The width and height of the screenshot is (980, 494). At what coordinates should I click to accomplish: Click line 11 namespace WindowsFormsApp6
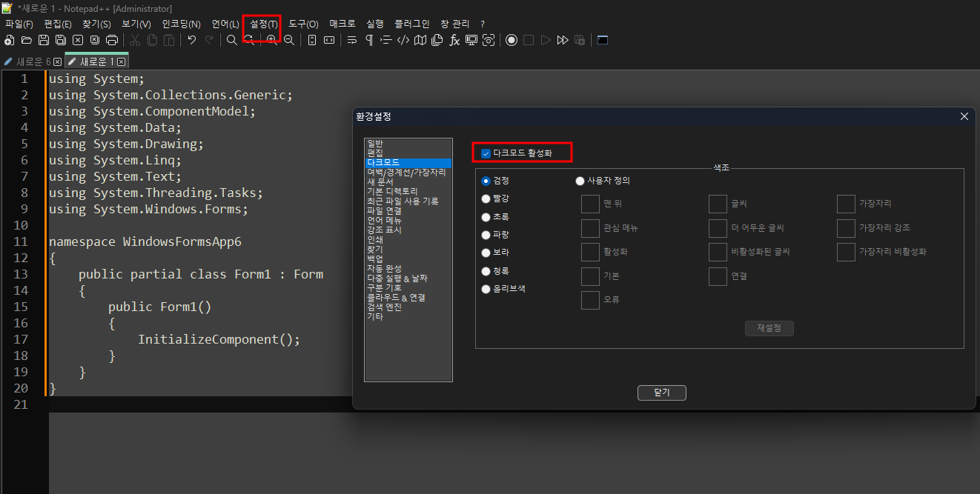click(x=145, y=241)
